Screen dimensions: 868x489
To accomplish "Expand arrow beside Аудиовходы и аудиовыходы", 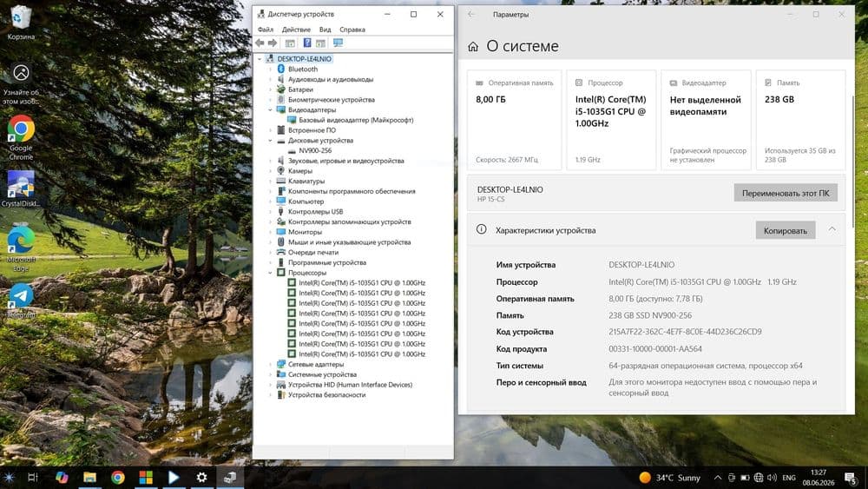I will [270, 79].
